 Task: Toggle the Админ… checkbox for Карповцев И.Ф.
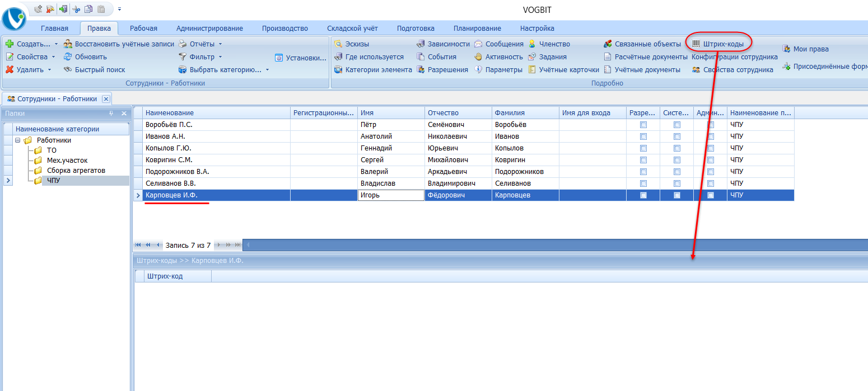[711, 195]
